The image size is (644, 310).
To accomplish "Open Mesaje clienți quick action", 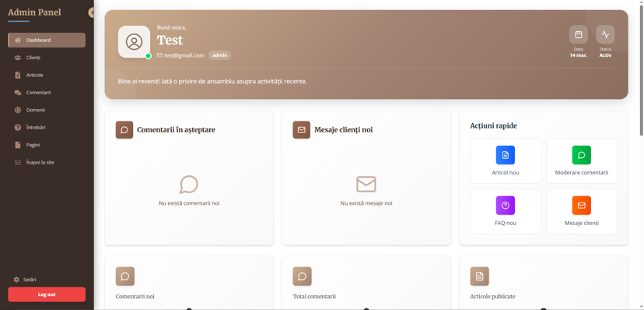I will 582,211.
